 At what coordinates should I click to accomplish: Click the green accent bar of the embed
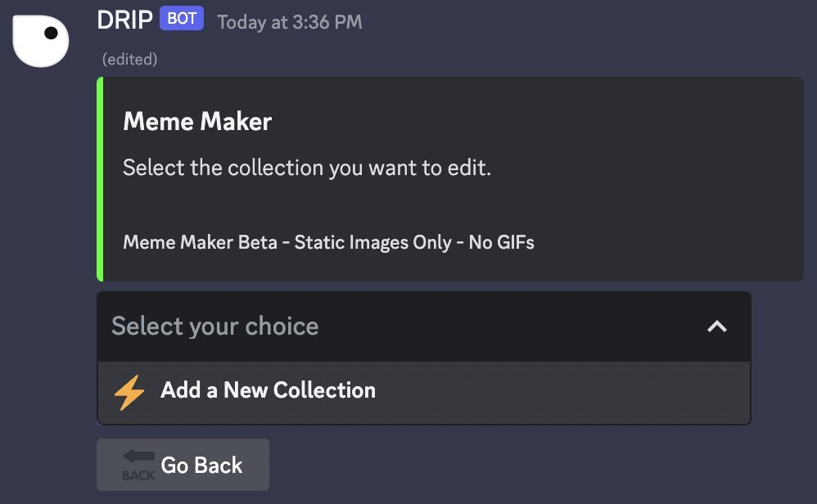coord(100,179)
